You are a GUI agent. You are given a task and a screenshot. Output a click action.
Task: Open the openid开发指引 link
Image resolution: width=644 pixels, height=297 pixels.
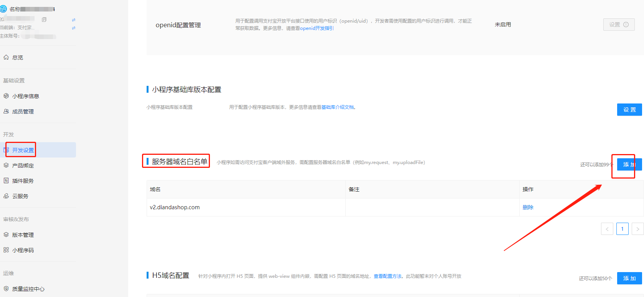(317, 28)
